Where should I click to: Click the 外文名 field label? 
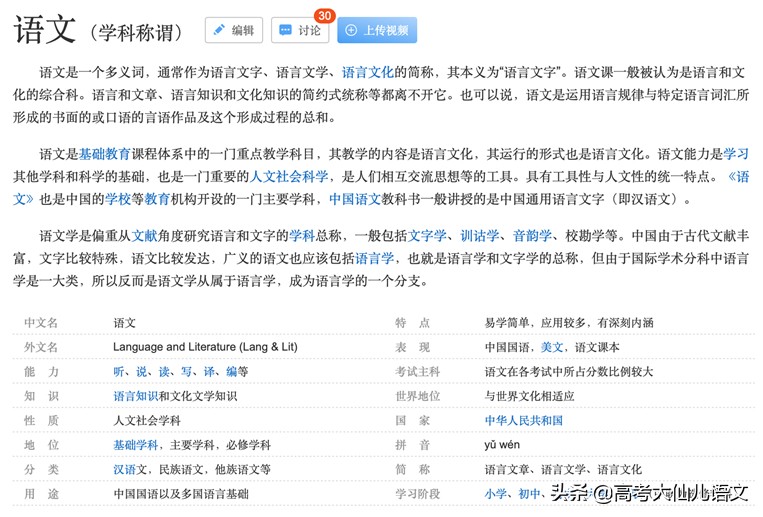tap(41, 347)
